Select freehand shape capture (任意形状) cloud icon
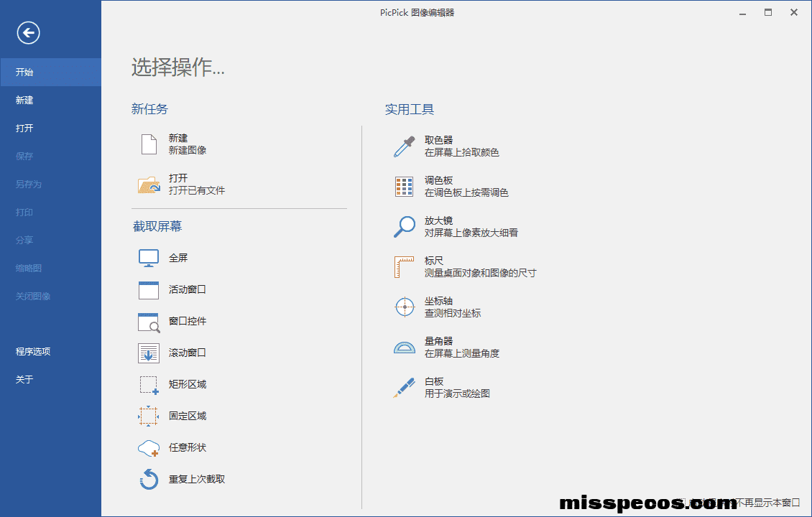 click(149, 448)
